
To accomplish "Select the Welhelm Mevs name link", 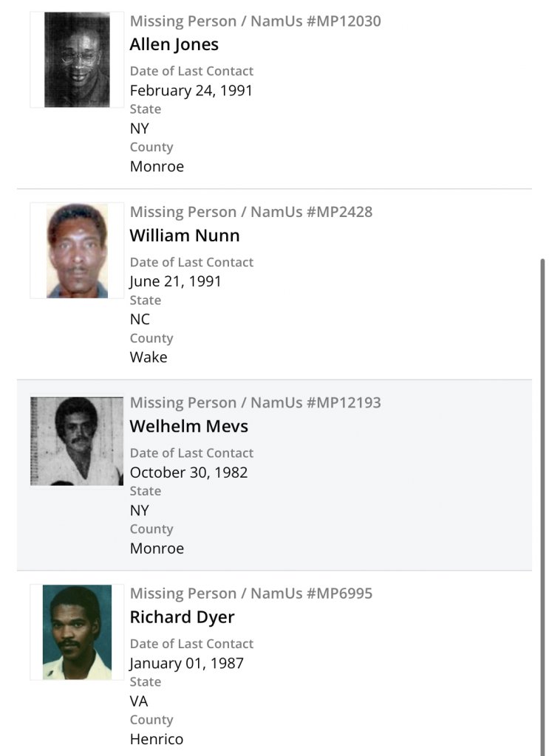I will [x=189, y=426].
